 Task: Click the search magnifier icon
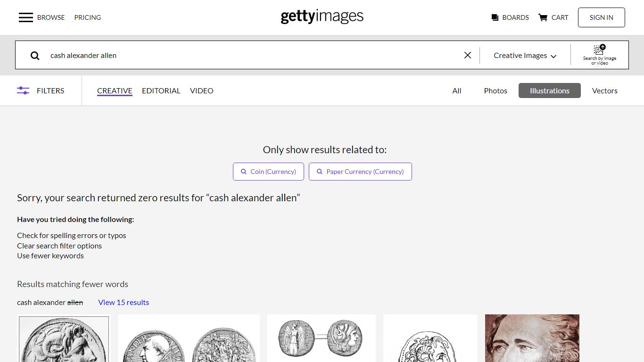point(35,56)
